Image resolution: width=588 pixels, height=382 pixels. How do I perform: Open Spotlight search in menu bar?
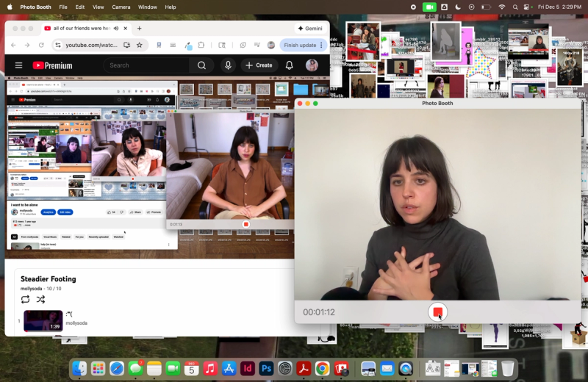[515, 7]
